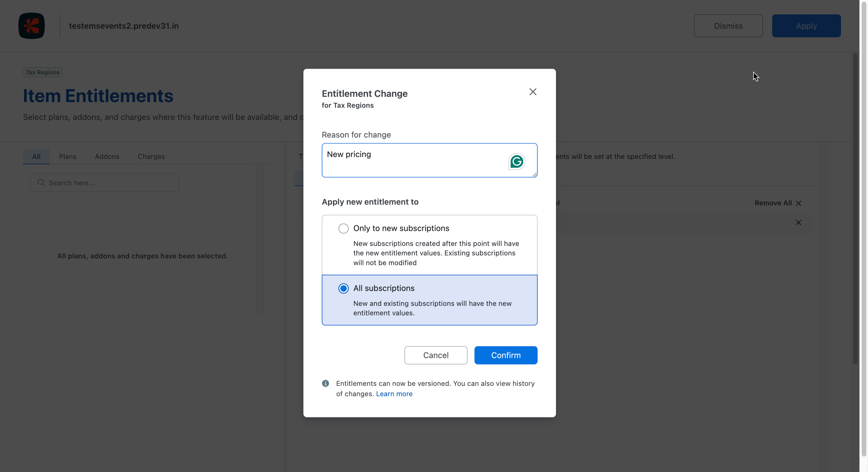
Task: Click the Search here field
Action: [x=111, y=183]
